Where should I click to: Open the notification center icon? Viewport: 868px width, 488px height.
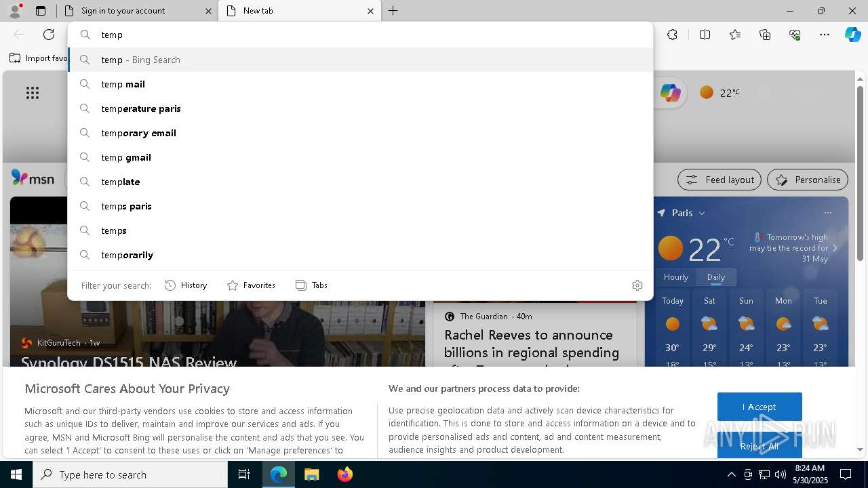coord(846,474)
